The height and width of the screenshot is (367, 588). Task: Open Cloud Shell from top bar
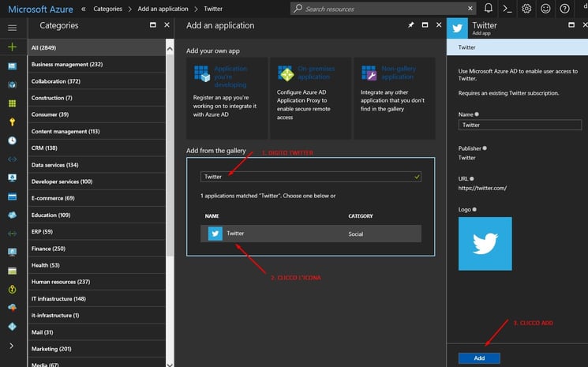(x=507, y=9)
